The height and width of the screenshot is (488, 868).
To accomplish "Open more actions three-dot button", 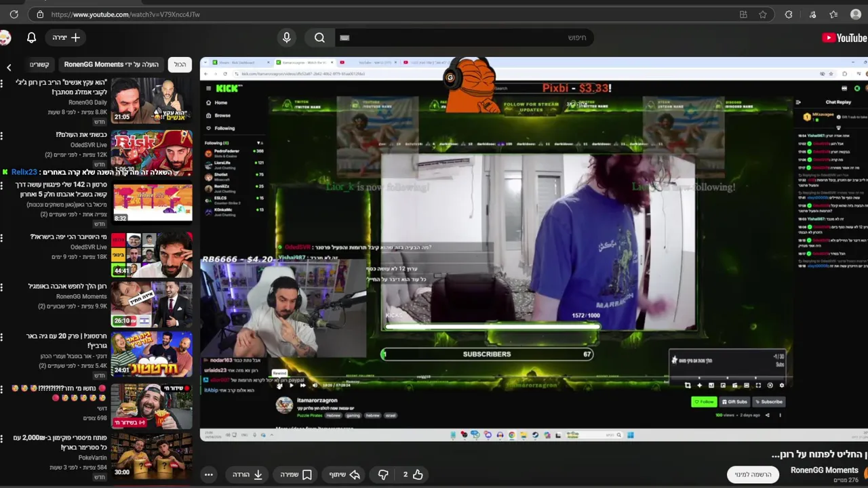I will point(209,474).
